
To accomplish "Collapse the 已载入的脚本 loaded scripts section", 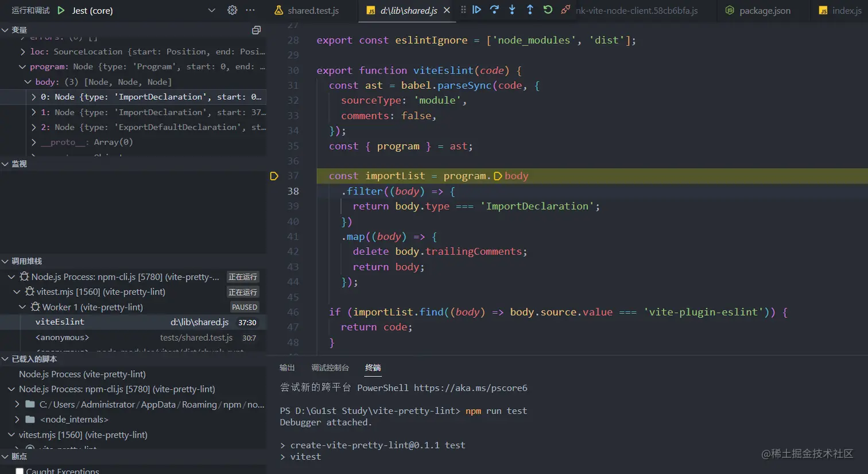I will (5, 359).
